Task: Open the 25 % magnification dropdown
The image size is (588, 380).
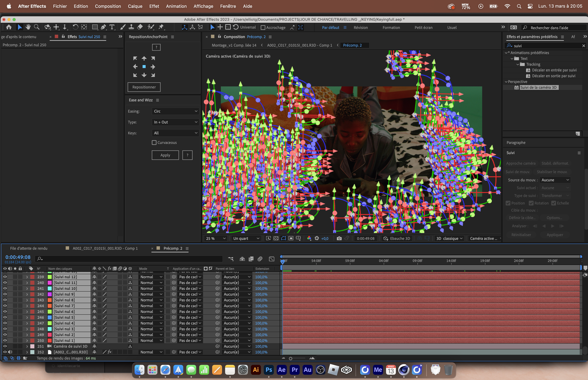Action: (216, 238)
